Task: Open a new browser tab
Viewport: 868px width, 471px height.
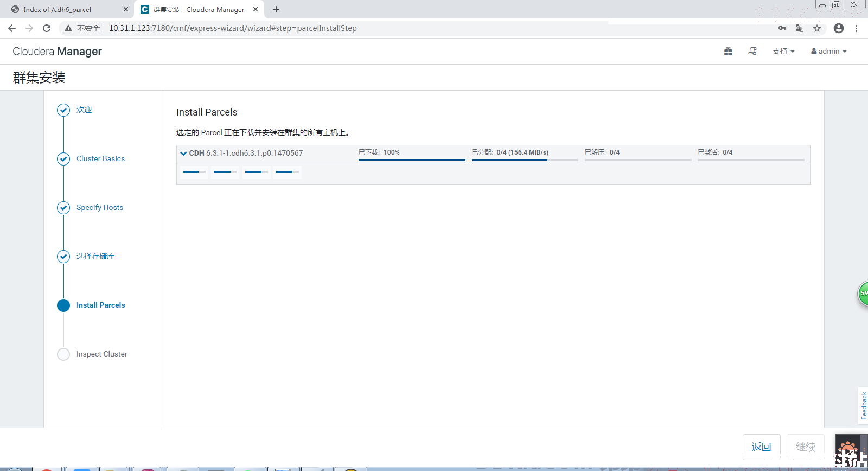Action: 276,9
